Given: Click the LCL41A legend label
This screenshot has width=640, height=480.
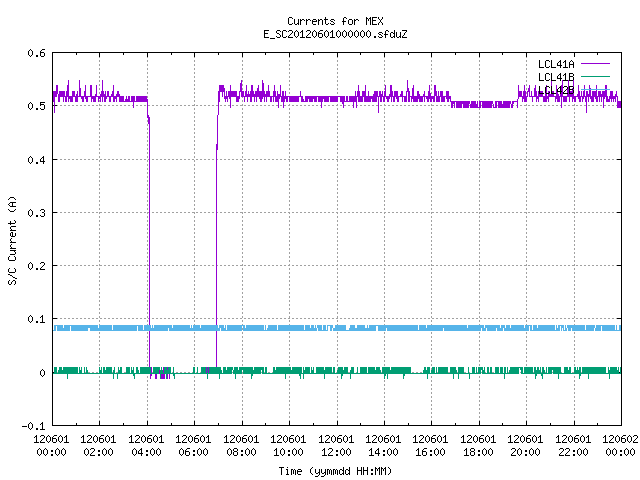Looking at the screenshot, I should pyautogui.click(x=556, y=64).
